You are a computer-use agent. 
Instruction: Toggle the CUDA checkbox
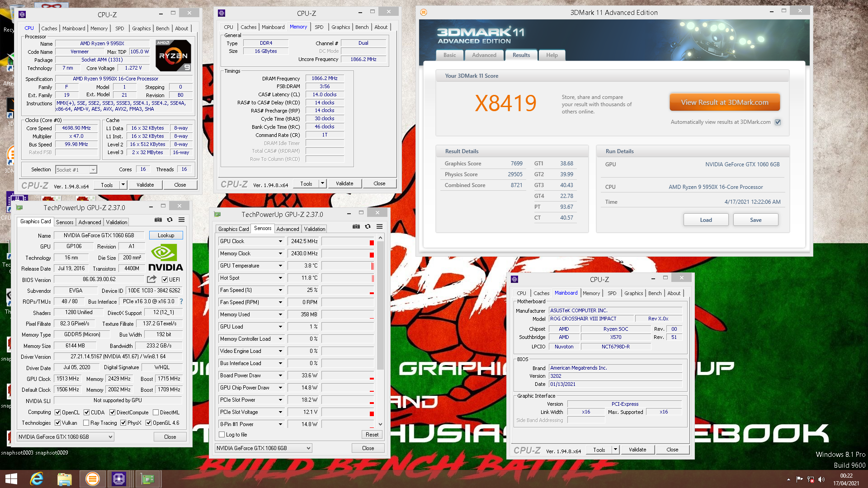pos(87,413)
